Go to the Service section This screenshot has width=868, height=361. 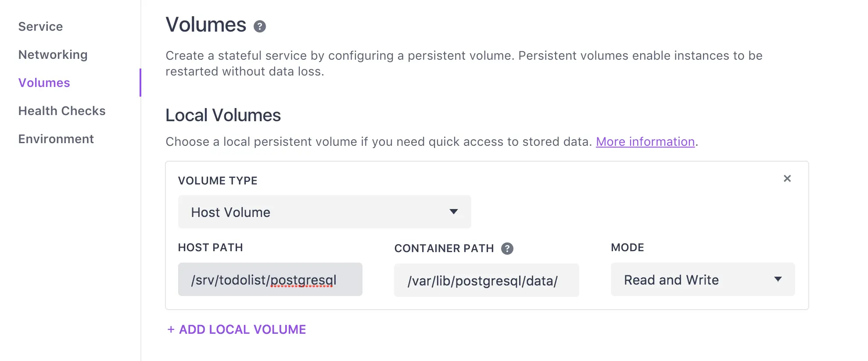(40, 26)
